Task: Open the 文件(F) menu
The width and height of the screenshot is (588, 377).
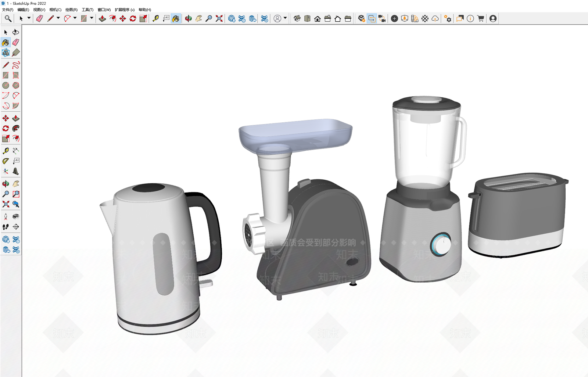Action: [x=7, y=10]
